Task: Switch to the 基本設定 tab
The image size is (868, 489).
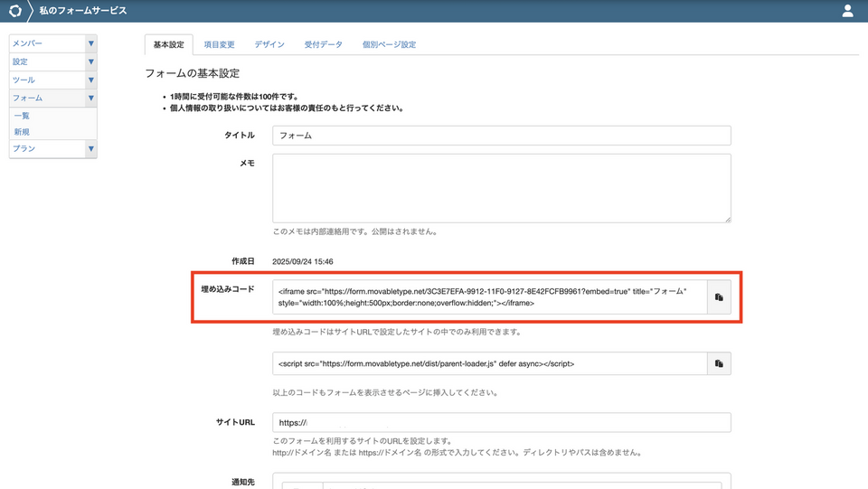Action: (169, 45)
